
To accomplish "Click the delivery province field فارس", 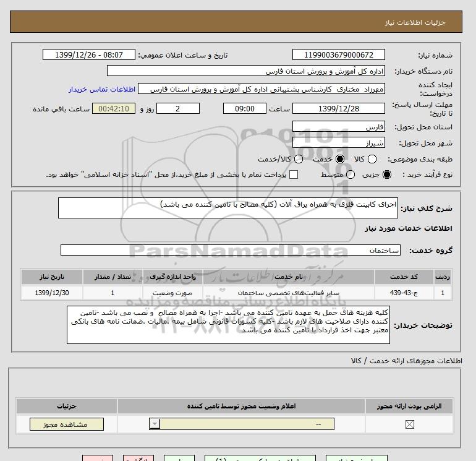I will click(x=339, y=126).
